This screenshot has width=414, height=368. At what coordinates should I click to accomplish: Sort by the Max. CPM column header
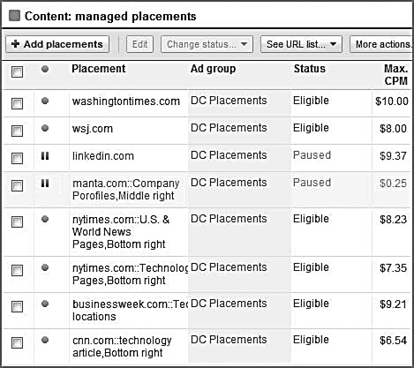click(396, 75)
